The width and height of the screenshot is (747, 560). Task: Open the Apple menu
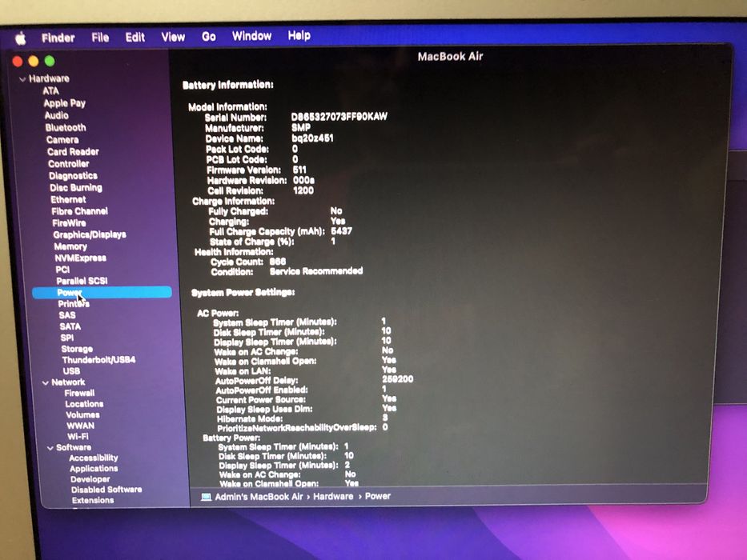21,38
